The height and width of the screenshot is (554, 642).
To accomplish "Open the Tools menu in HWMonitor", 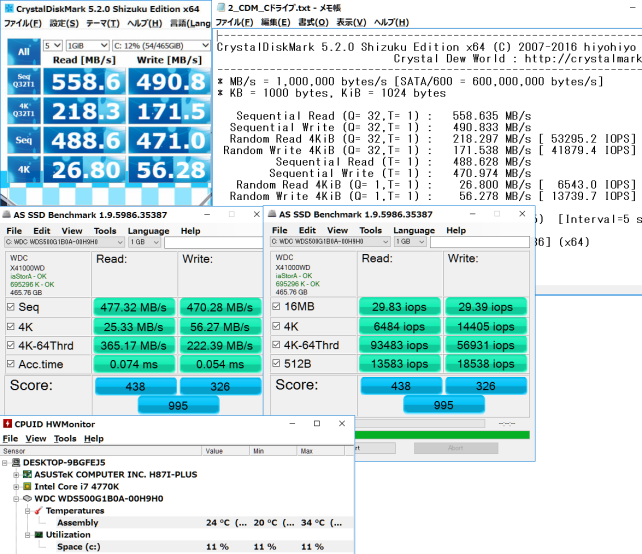I will [x=65, y=438].
